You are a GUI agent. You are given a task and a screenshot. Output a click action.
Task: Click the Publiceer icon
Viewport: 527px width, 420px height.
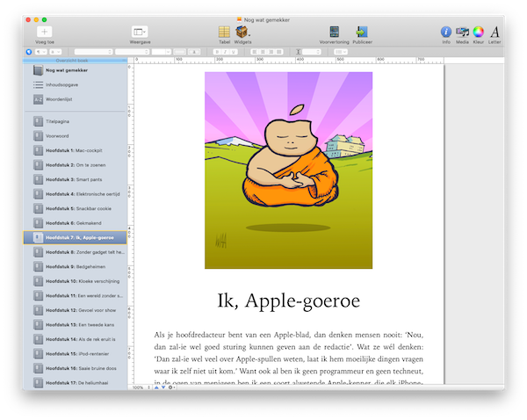coord(362,32)
